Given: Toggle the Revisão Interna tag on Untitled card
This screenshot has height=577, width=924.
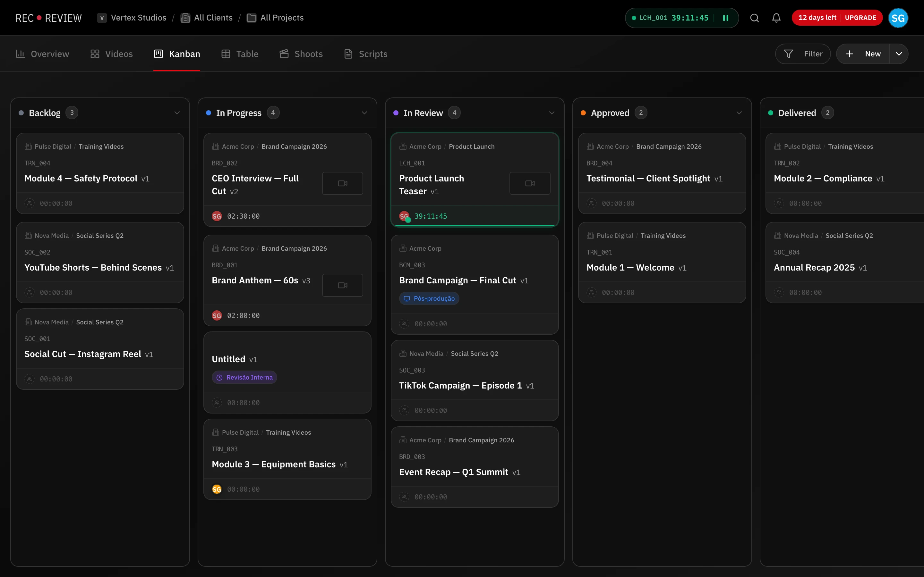Looking at the screenshot, I should point(244,377).
